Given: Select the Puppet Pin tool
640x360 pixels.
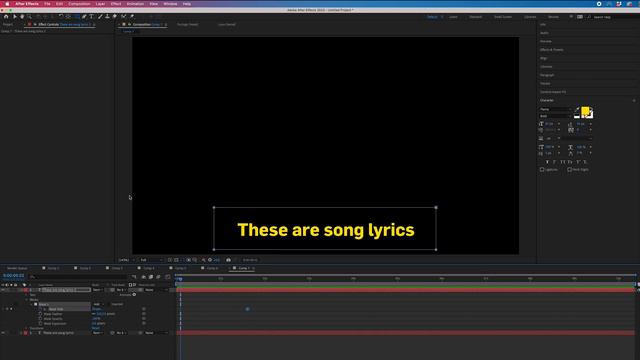Looking at the screenshot, I should (x=132, y=17).
